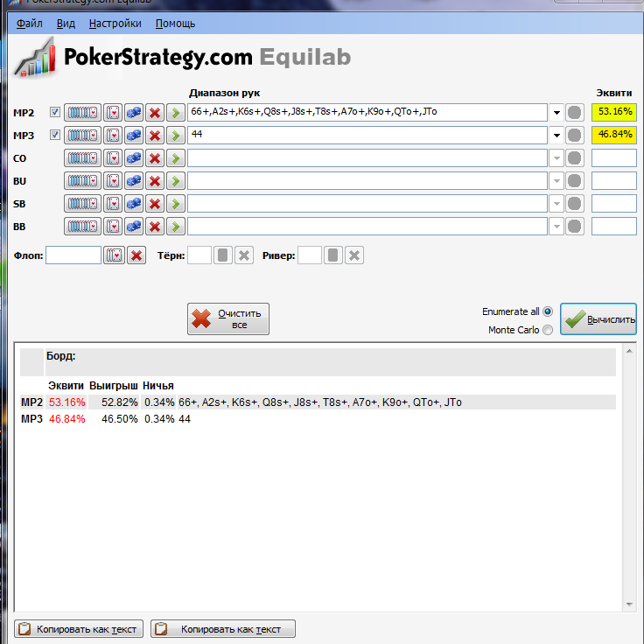Open the Вид menu

66,24
